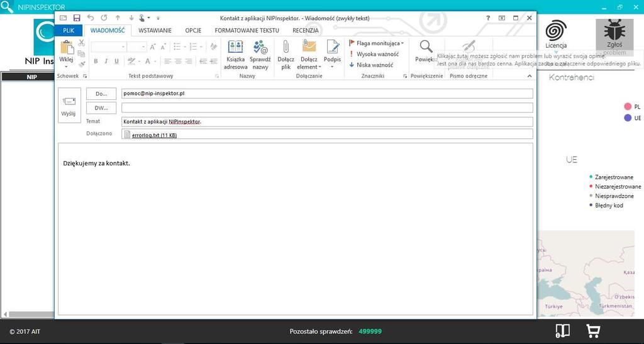The width and height of the screenshot is (644, 344).
Task: Undo the last action in message window
Action: point(91,18)
